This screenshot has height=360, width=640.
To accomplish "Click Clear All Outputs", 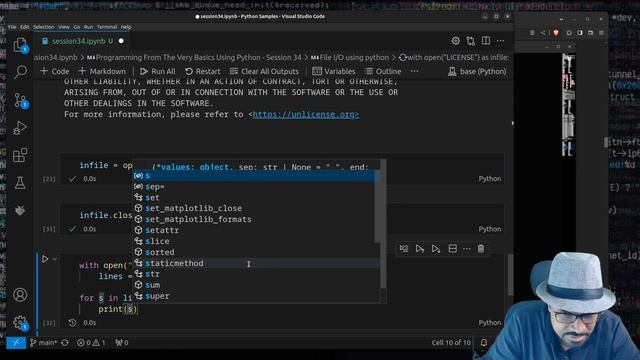I will click(x=264, y=71).
